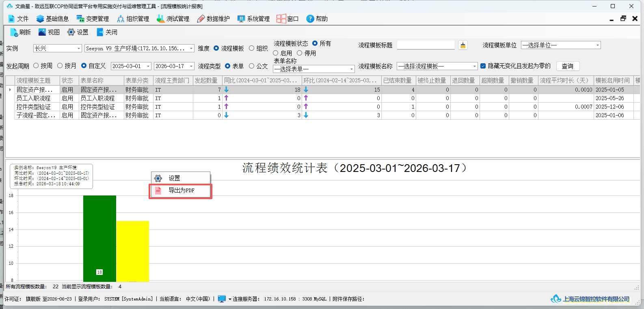644x309 pixels.
Task: Click the 上海云锦智控软件有限公司 link
Action: click(596, 299)
